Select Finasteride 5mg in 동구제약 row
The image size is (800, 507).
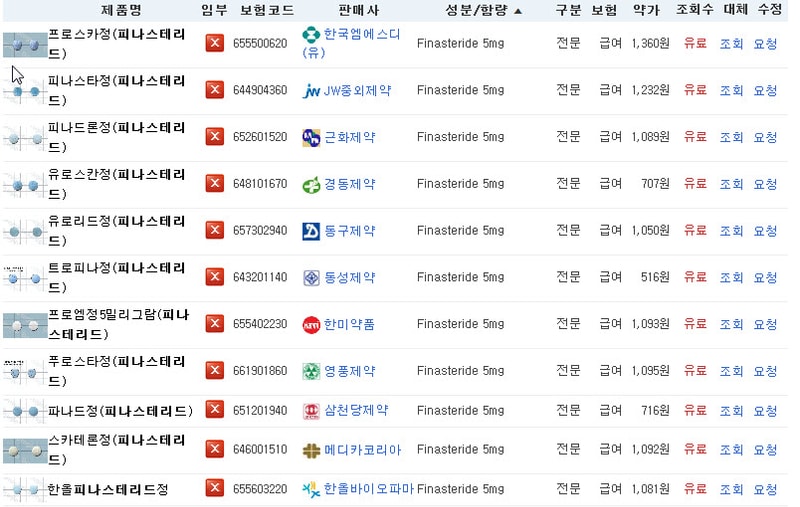click(460, 231)
